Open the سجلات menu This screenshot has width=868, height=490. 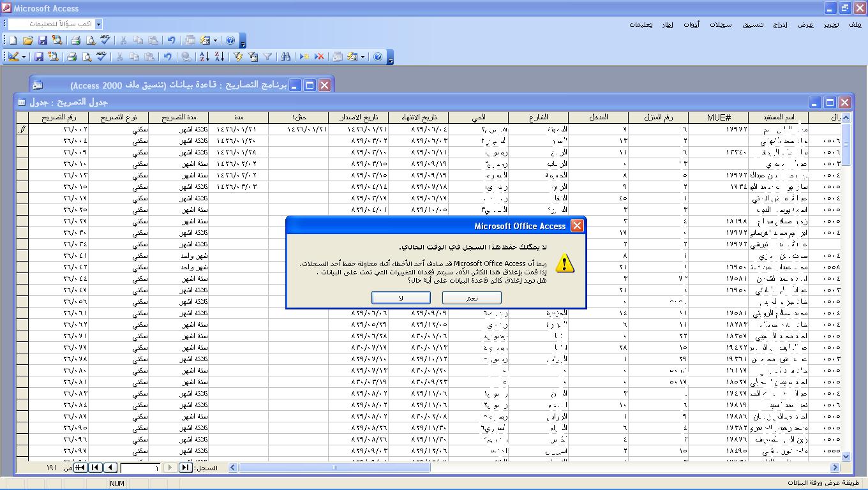[x=721, y=24]
